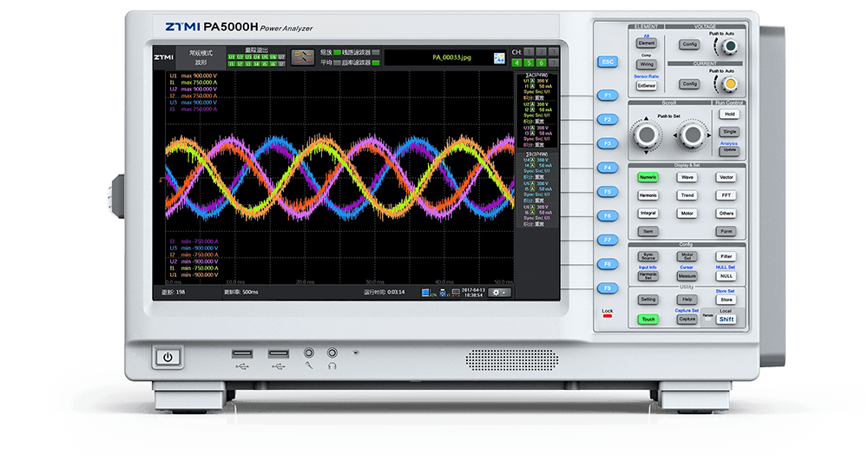Open the voltage Config range settings
868x455 pixels.
coord(689,43)
